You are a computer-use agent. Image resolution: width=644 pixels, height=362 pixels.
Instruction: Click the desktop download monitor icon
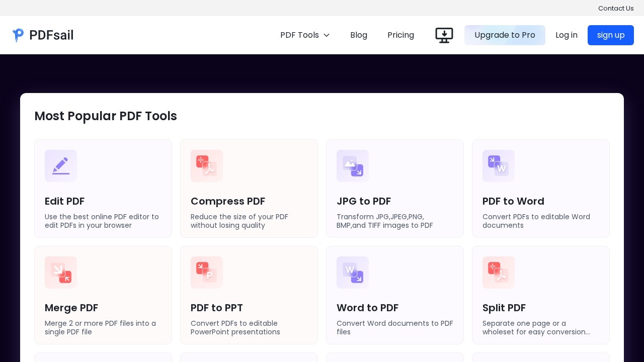[x=444, y=35]
